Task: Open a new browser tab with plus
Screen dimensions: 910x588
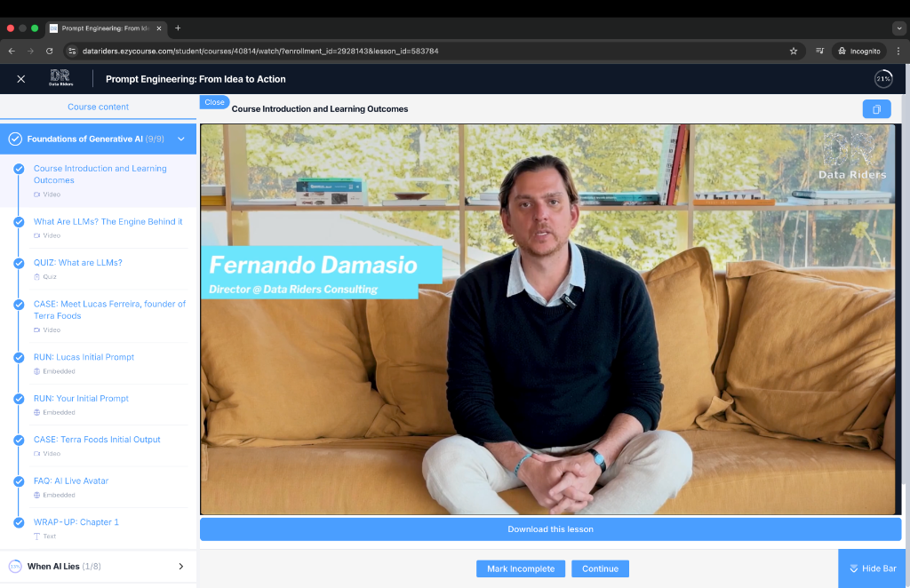Action: point(178,28)
